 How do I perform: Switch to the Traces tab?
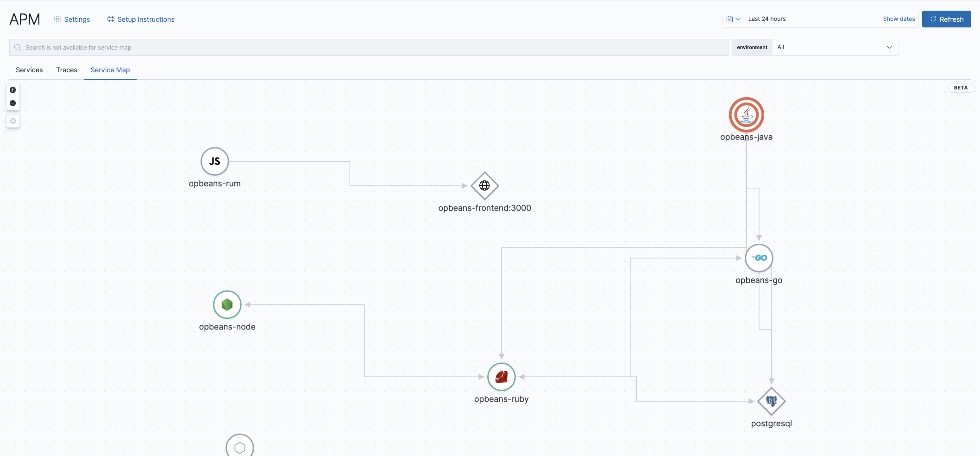[66, 70]
